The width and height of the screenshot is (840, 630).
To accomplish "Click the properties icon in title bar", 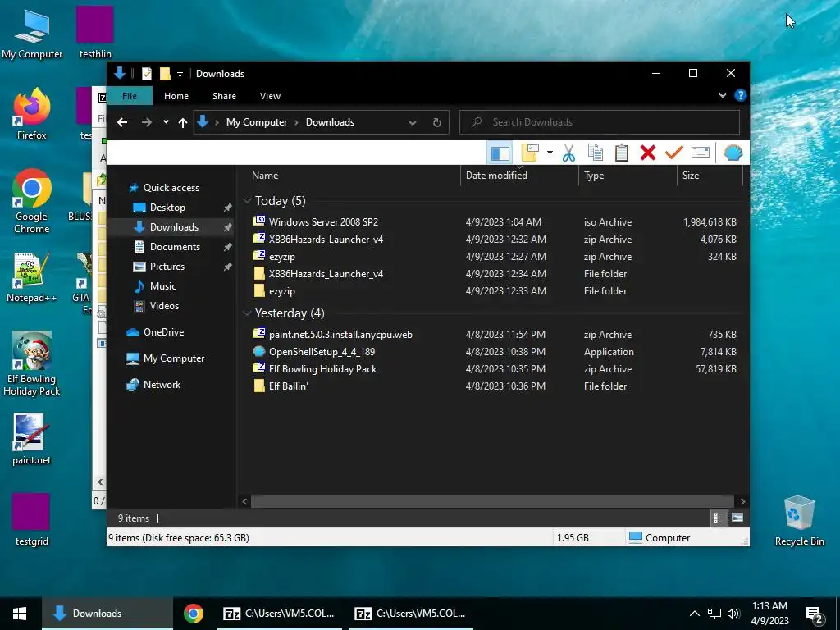I will [x=147, y=74].
